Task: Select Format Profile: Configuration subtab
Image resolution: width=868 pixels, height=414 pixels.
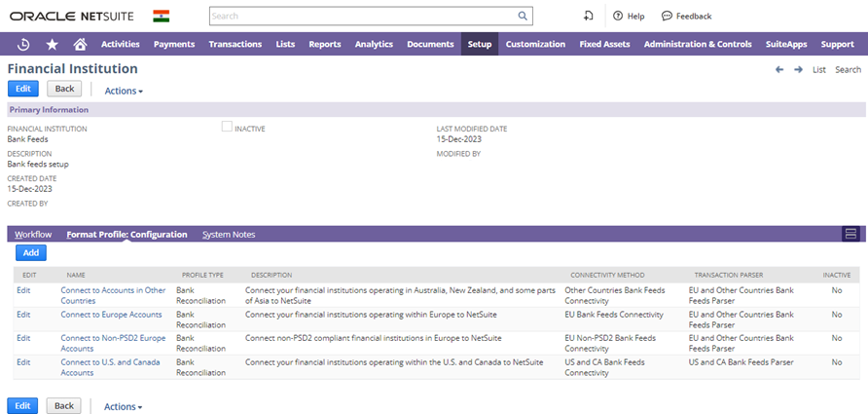Action: [127, 235]
